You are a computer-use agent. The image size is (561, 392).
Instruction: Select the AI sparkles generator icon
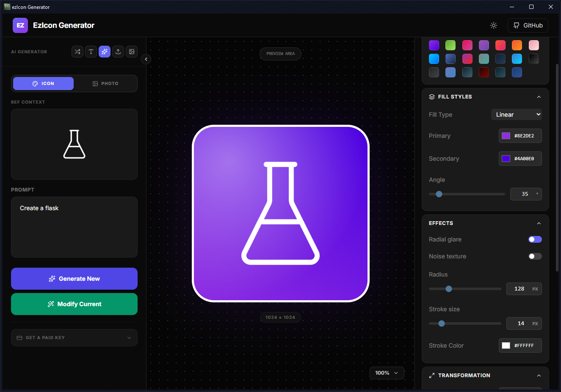pos(105,52)
